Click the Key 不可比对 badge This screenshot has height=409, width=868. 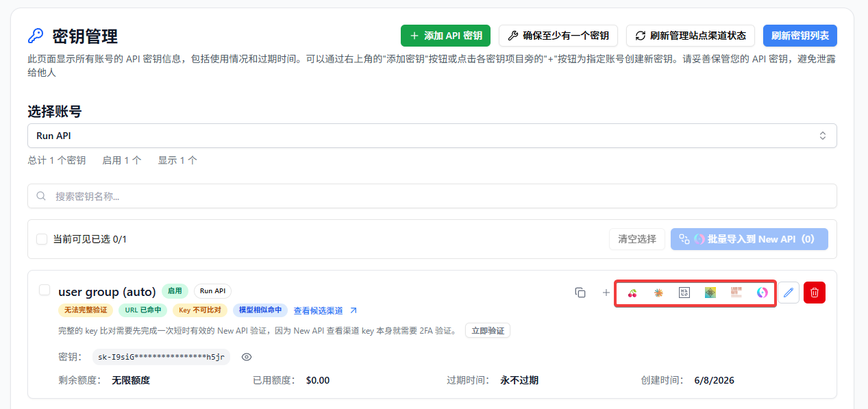click(x=200, y=310)
